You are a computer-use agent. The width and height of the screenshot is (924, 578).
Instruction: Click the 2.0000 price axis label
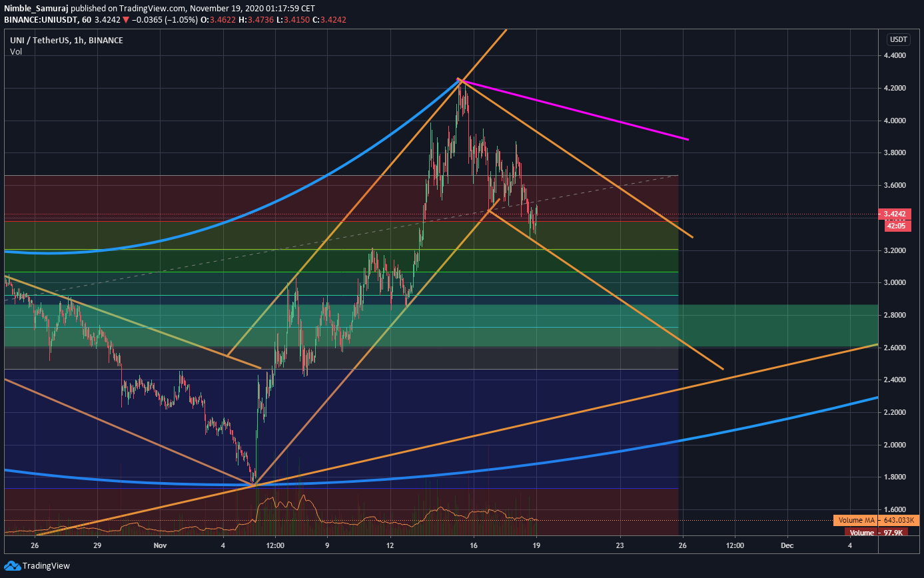894,445
